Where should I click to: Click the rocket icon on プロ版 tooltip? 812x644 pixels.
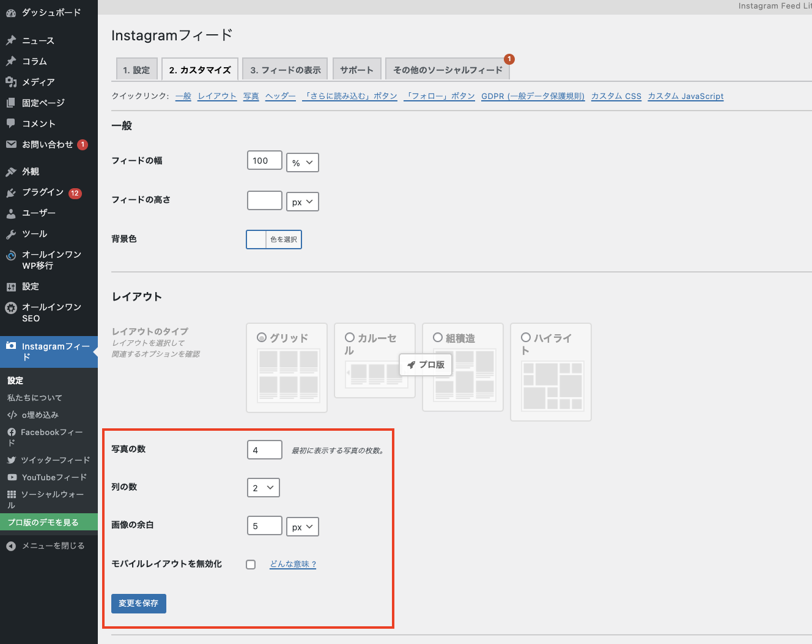pyautogui.click(x=412, y=365)
